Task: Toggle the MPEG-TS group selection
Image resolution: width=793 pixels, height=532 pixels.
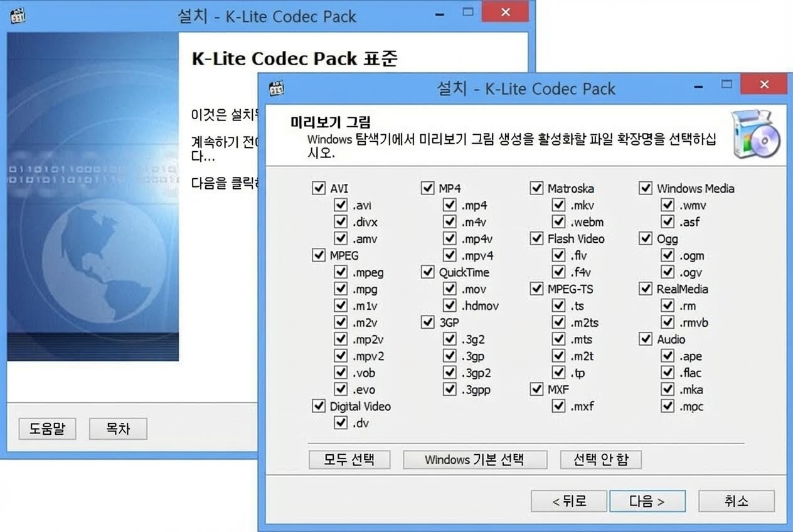Action: coord(536,289)
